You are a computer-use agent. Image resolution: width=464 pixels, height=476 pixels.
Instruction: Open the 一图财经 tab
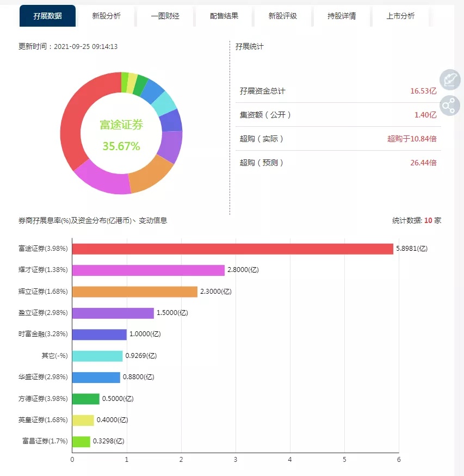[x=165, y=16]
